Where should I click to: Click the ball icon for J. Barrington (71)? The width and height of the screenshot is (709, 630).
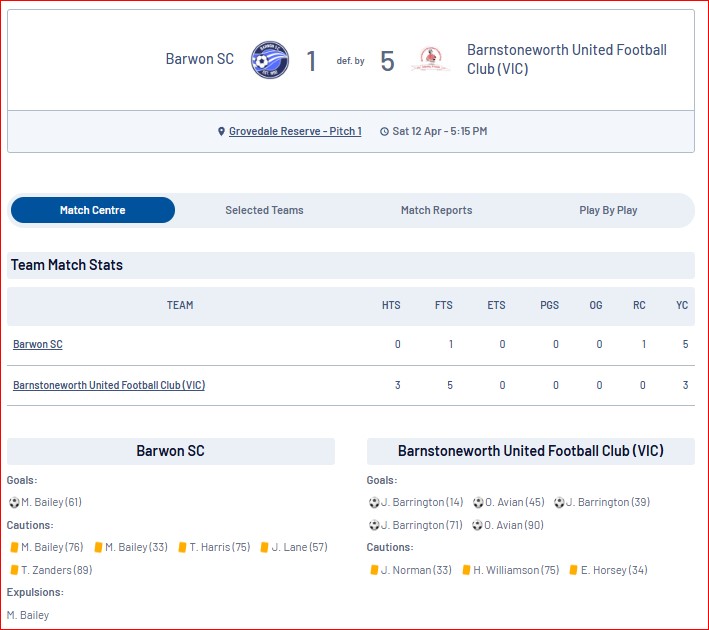pos(374,525)
